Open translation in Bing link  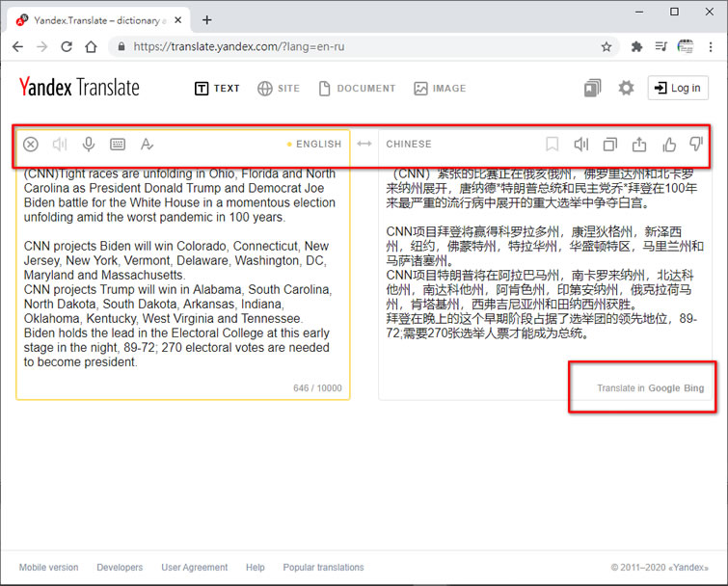point(693,387)
